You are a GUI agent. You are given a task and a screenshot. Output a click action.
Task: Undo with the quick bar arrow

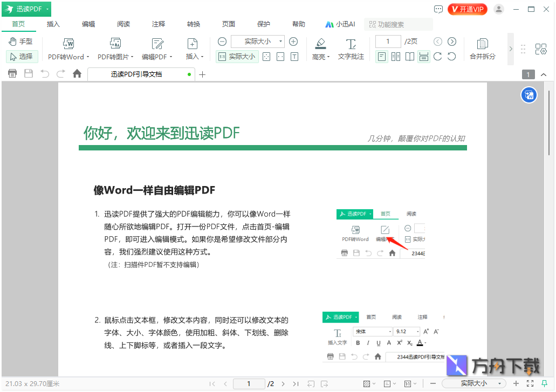45,74
